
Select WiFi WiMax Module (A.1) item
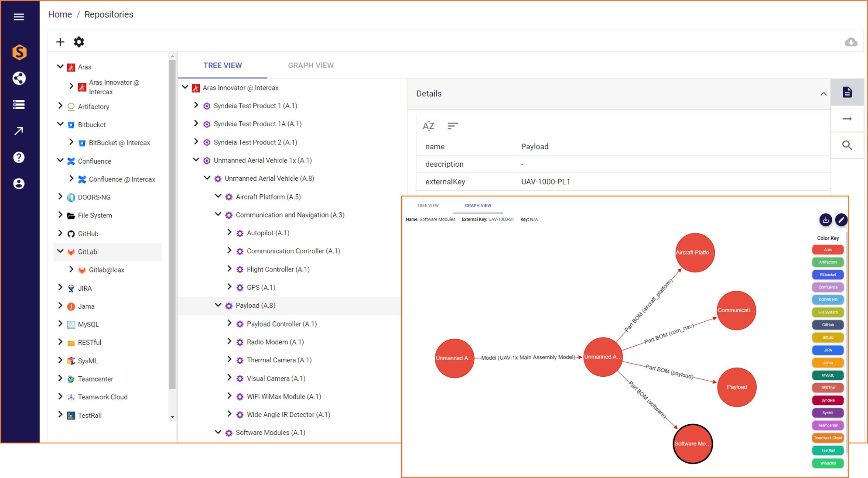284,396
